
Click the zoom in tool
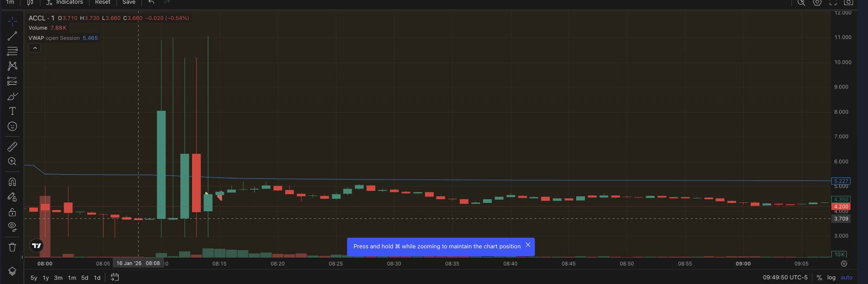click(x=13, y=162)
